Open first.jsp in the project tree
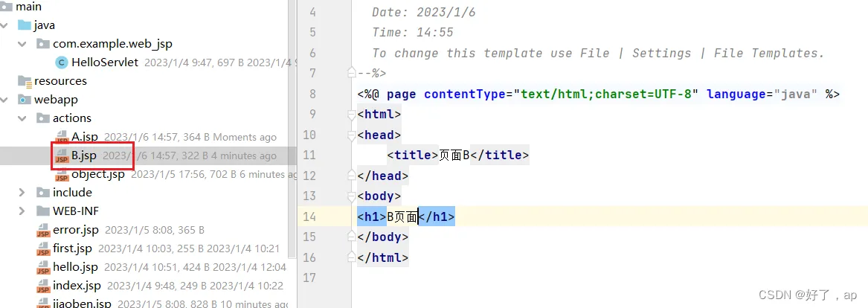The width and height of the screenshot is (868, 308). [x=72, y=248]
